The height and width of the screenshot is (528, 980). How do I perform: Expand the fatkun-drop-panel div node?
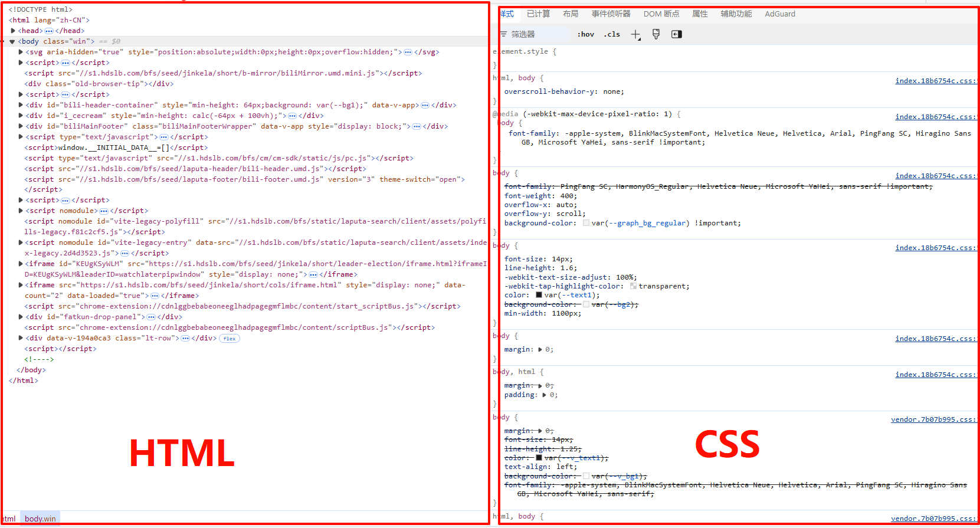[21, 317]
